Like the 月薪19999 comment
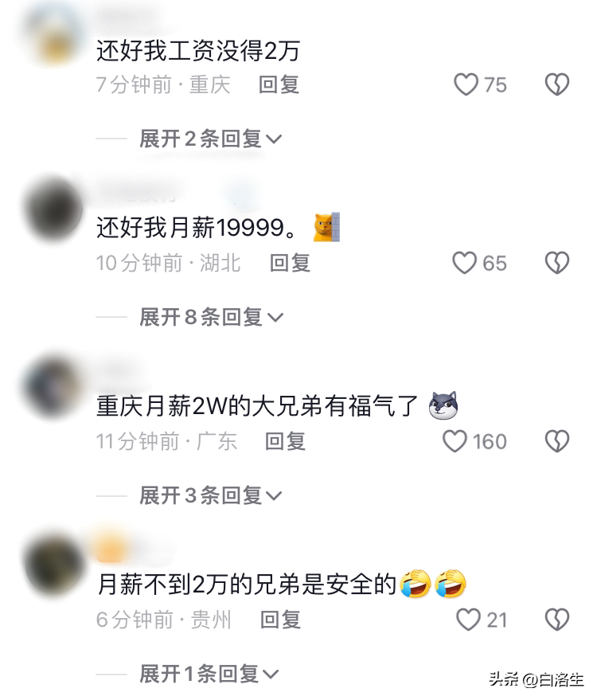The image size is (597, 700). coord(465,263)
